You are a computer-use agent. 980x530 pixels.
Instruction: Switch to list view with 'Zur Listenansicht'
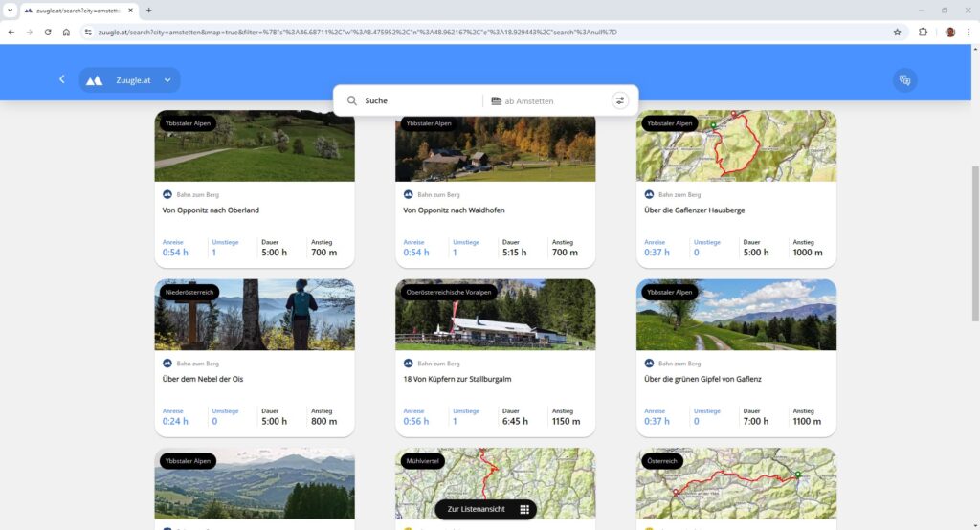485,509
